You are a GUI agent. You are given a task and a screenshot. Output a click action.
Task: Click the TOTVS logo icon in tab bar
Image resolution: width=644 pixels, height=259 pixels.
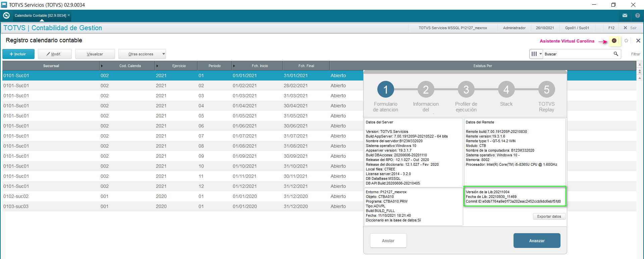[x=6, y=15]
